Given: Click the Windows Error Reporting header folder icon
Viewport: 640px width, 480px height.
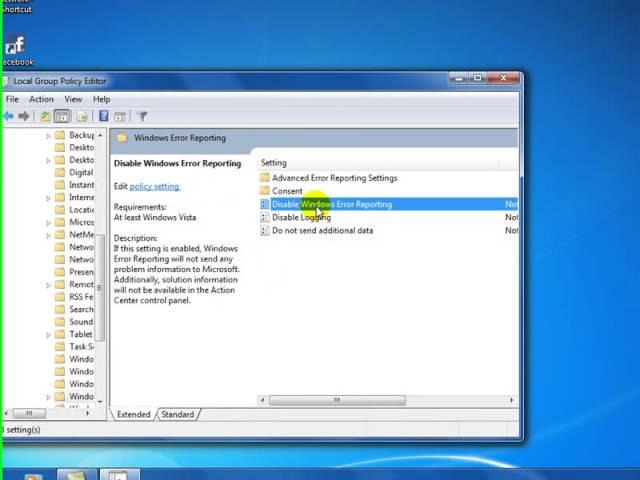Looking at the screenshot, I should [x=122, y=138].
